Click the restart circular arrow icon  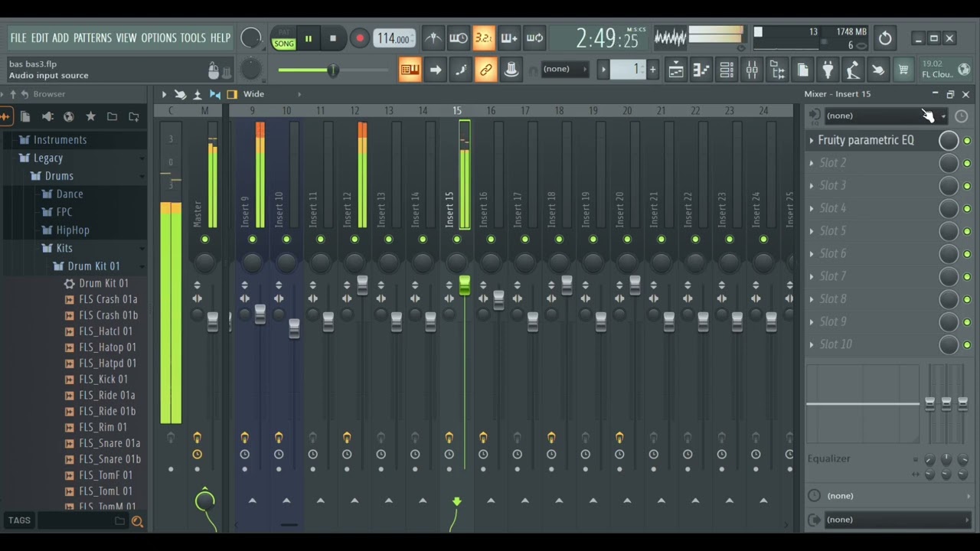(x=885, y=38)
